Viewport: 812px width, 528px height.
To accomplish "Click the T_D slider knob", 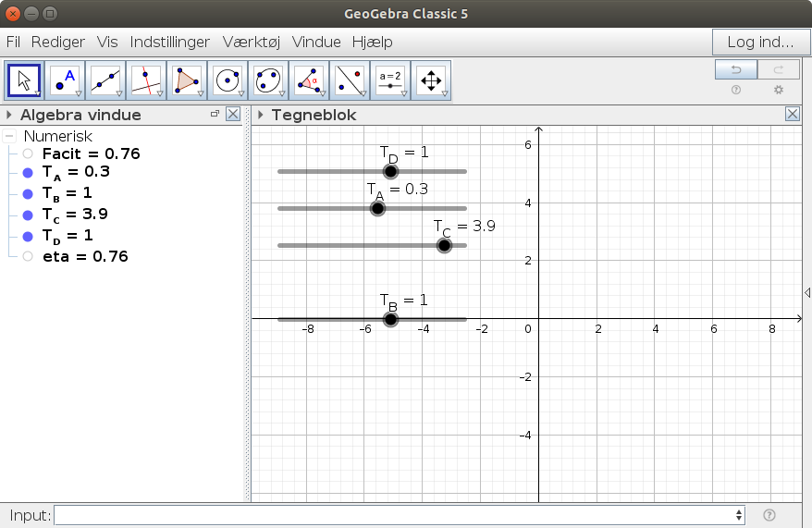I will (390, 171).
